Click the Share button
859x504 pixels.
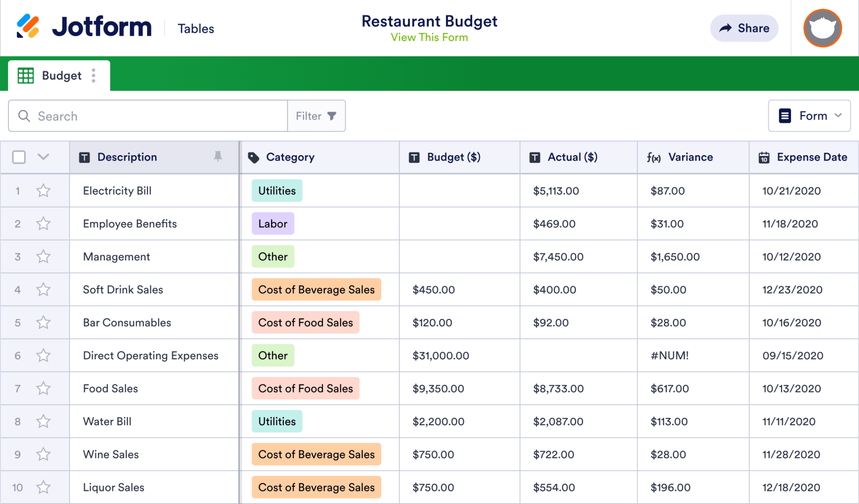pyautogui.click(x=744, y=28)
